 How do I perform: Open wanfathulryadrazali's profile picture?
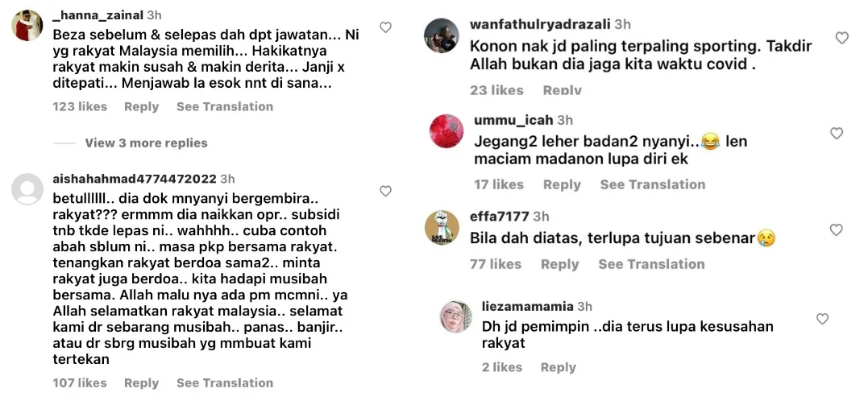click(441, 35)
